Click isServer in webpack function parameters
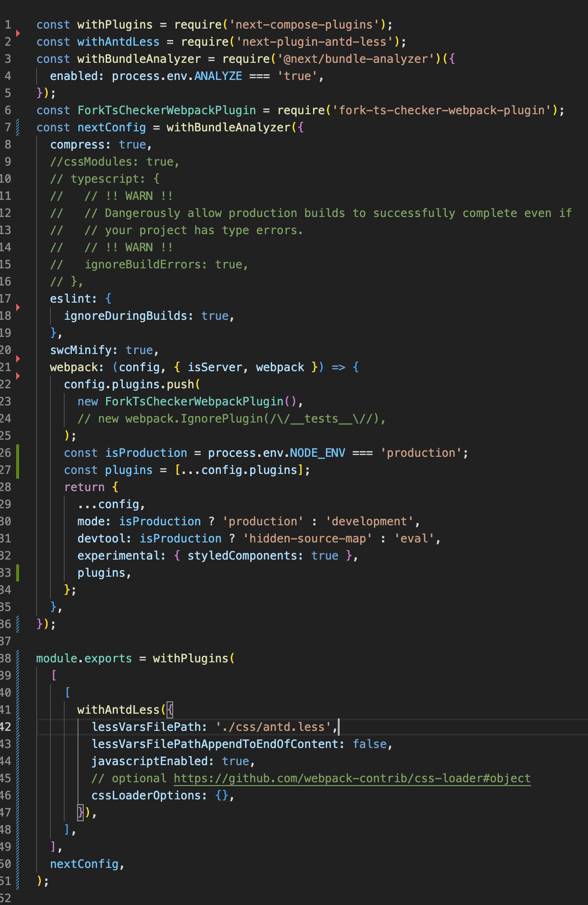 pyautogui.click(x=215, y=367)
